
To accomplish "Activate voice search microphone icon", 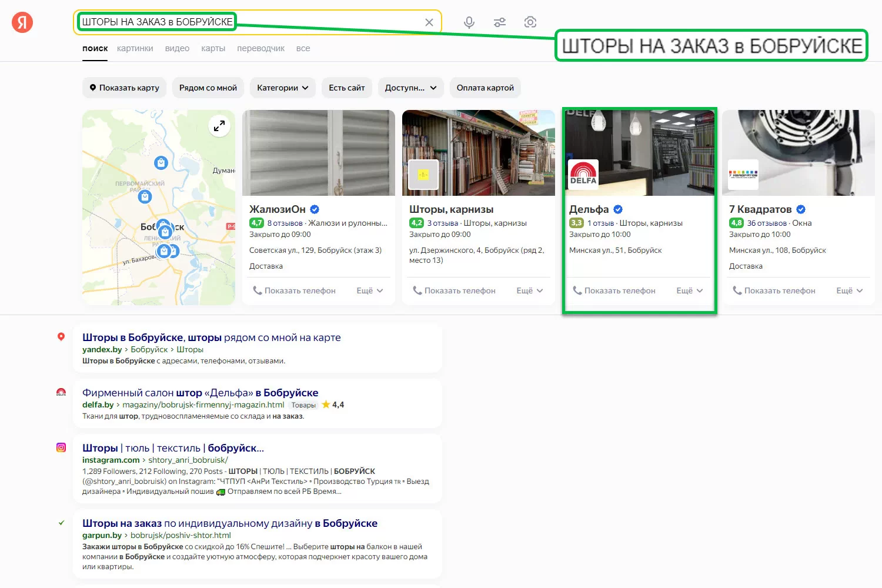I will pos(469,22).
